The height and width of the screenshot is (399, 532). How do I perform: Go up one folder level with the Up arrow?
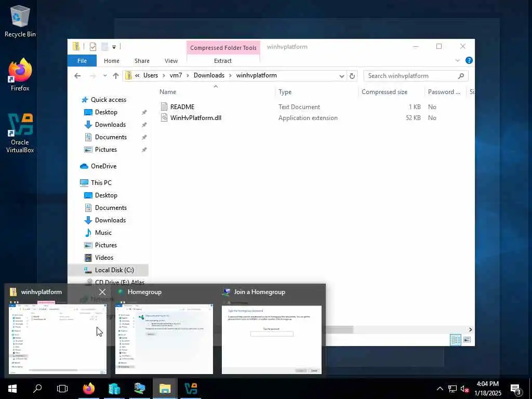click(x=116, y=76)
